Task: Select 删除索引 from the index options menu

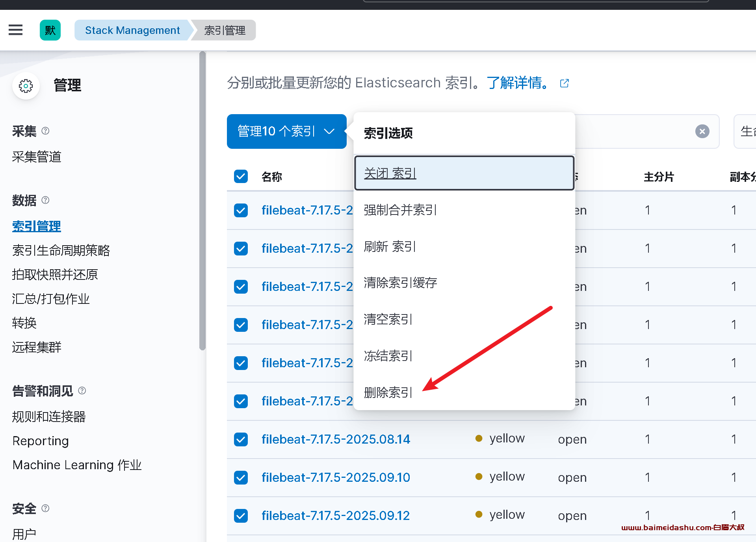Action: coord(388,392)
